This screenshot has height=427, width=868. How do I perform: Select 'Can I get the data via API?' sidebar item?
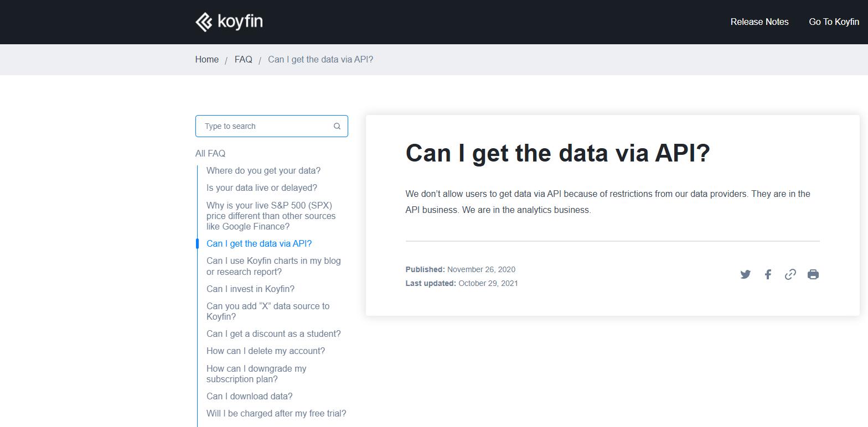click(259, 243)
